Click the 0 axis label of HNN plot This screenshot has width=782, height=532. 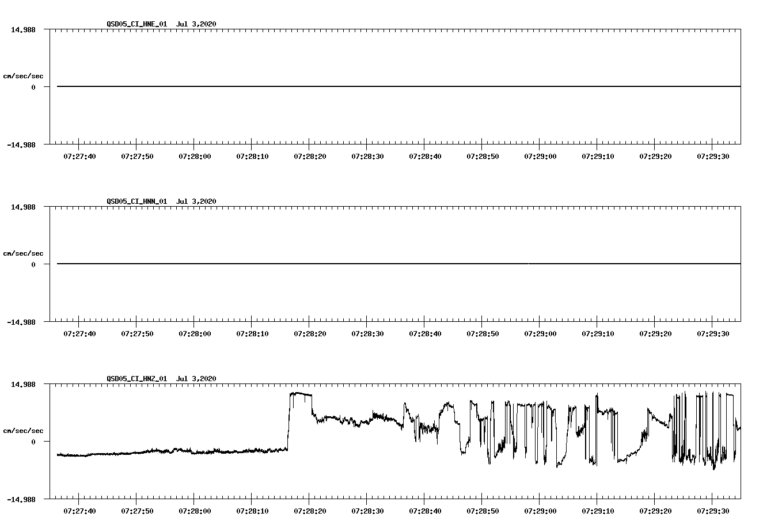tap(33, 264)
